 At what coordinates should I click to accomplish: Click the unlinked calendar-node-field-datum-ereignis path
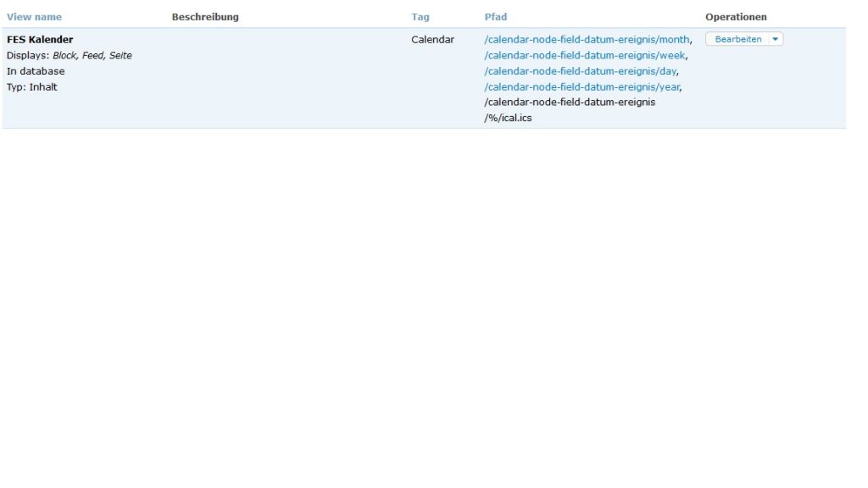tap(569, 103)
